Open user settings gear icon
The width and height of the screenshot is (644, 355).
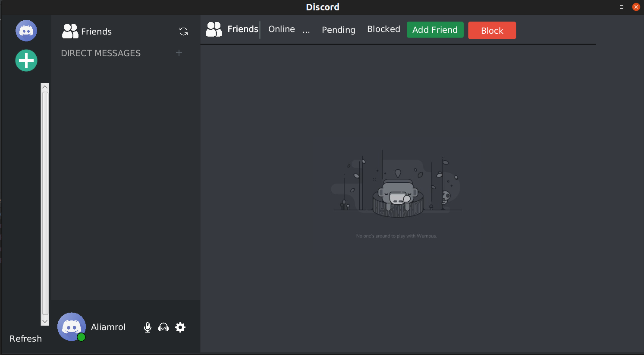[x=180, y=327]
